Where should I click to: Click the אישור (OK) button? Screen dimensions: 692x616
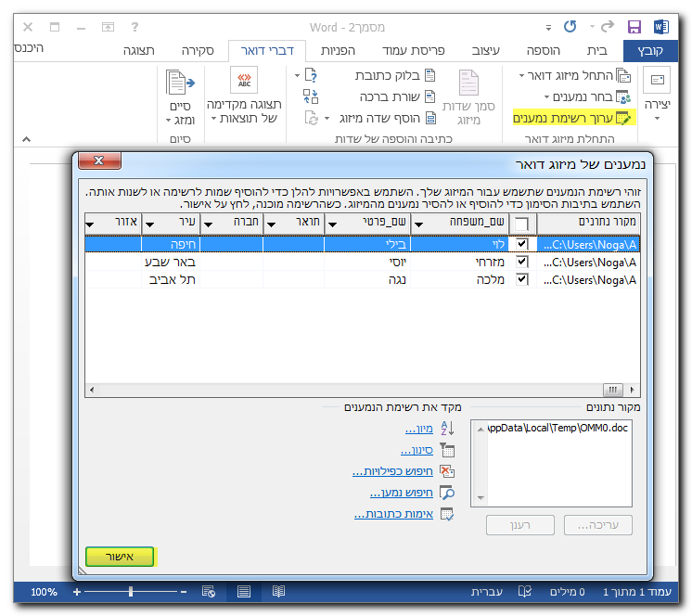point(121,557)
